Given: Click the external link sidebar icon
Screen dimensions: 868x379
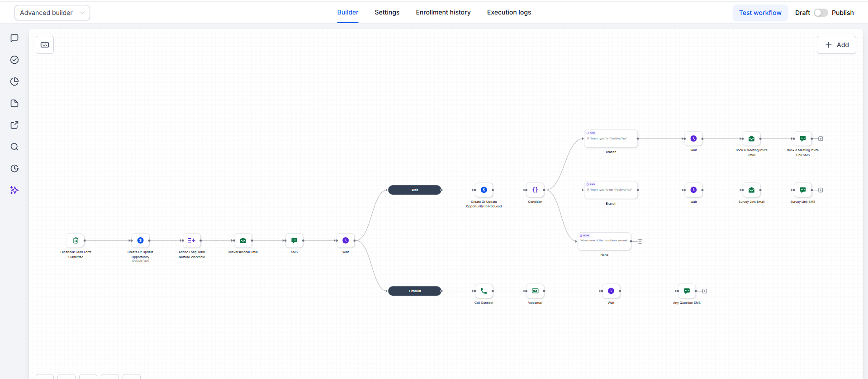Looking at the screenshot, I should point(14,125).
